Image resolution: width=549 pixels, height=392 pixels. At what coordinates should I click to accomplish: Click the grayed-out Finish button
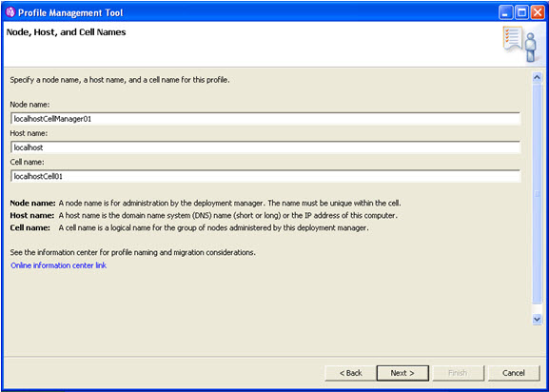coord(458,373)
